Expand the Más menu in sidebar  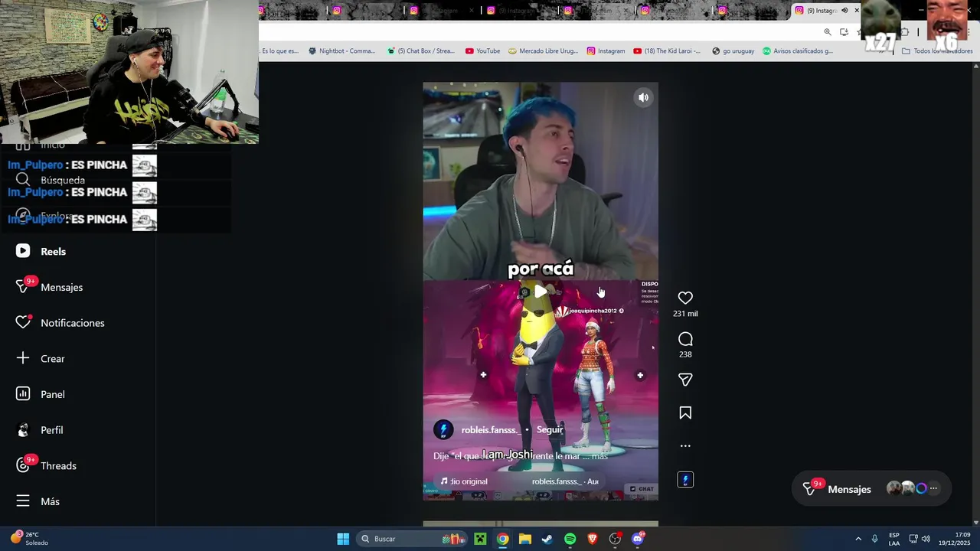pos(38,501)
